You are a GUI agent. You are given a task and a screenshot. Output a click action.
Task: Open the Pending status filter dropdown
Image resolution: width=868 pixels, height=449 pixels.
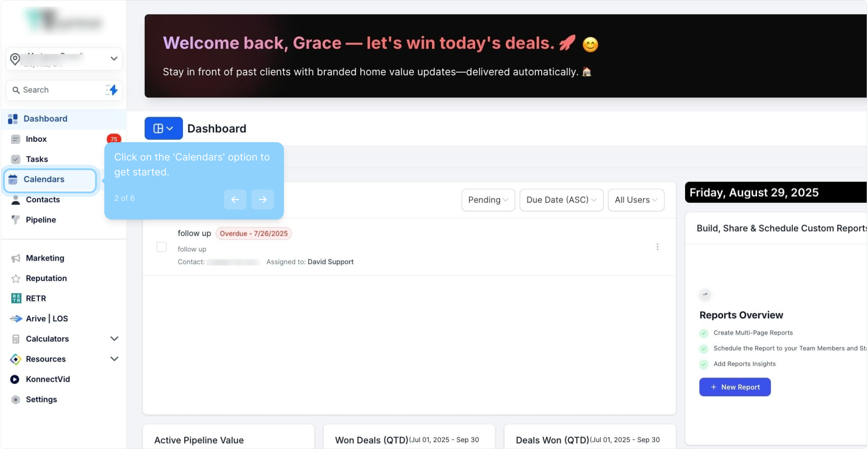488,200
